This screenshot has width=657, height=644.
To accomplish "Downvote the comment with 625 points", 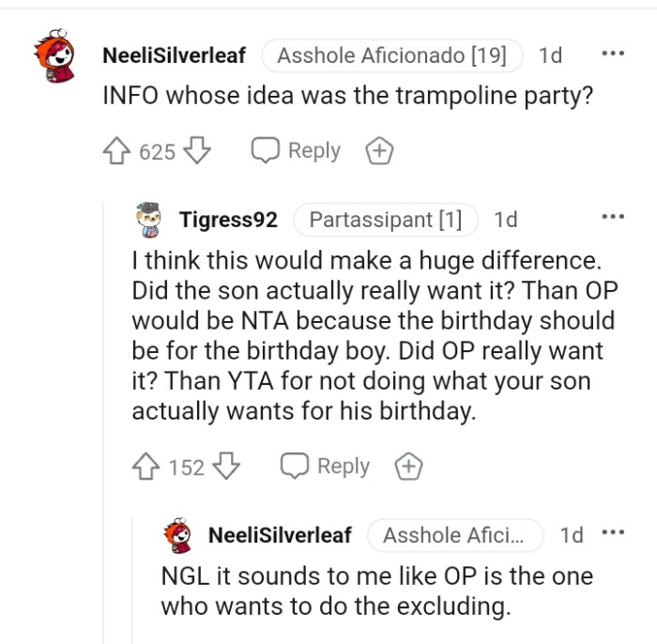I will [197, 151].
